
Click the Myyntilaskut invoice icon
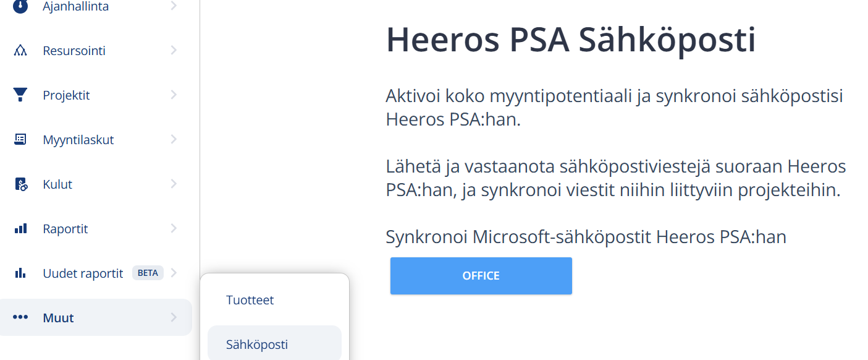click(x=20, y=139)
